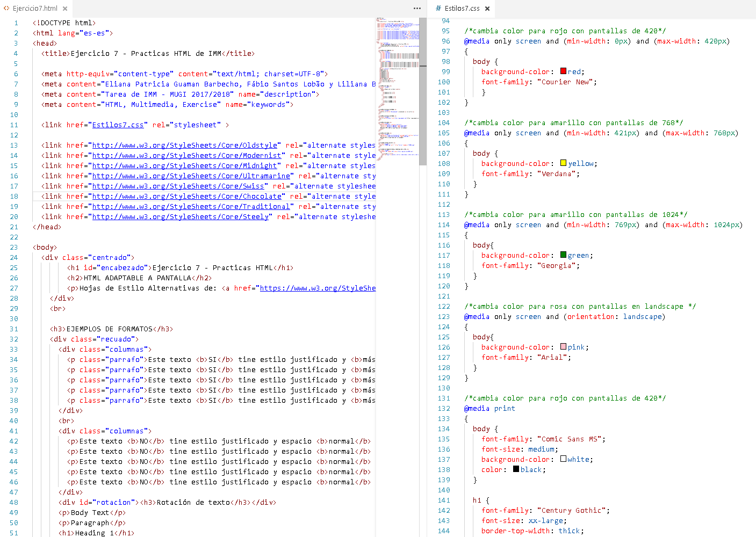Viewport: 756px width, 537px height.
Task: Follow the Steely stylesheet link
Action: (x=181, y=217)
